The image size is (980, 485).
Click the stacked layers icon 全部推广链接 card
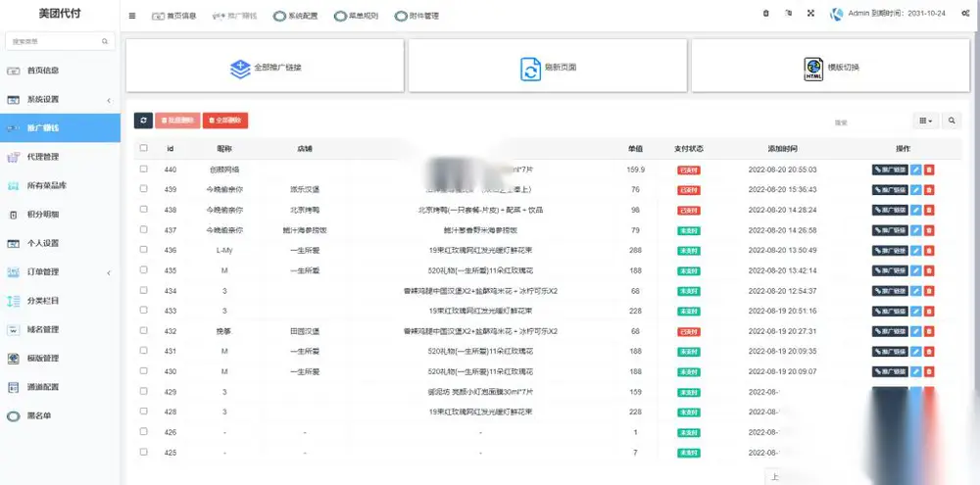(240, 69)
